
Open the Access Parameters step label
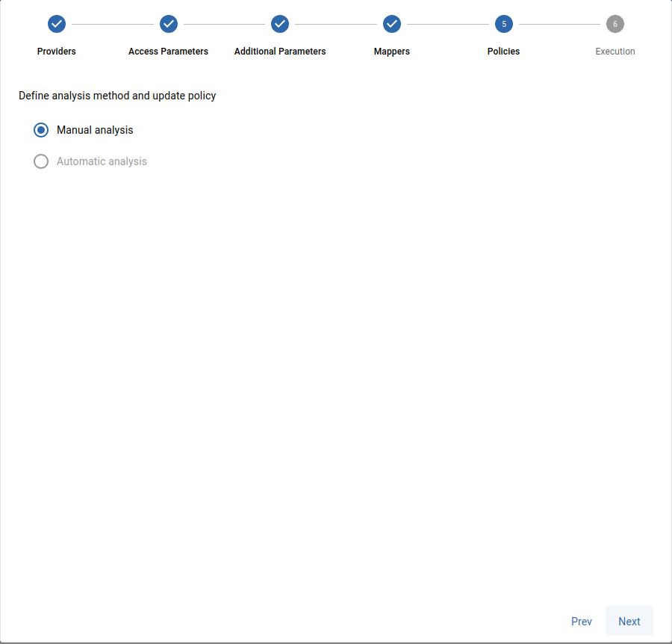pos(169,52)
